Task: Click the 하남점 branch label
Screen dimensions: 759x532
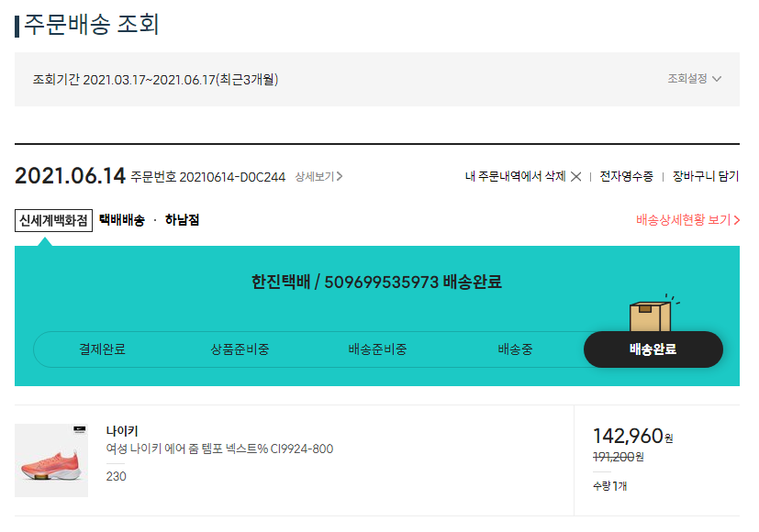Action: point(182,220)
